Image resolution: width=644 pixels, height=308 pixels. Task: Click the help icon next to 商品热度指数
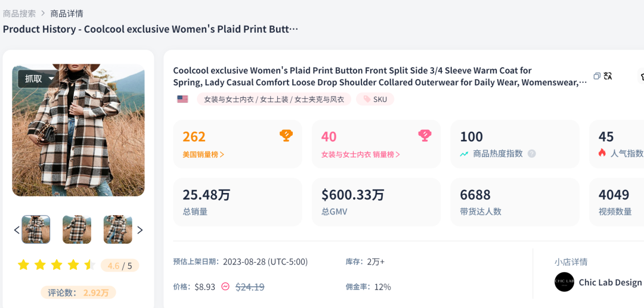click(532, 154)
